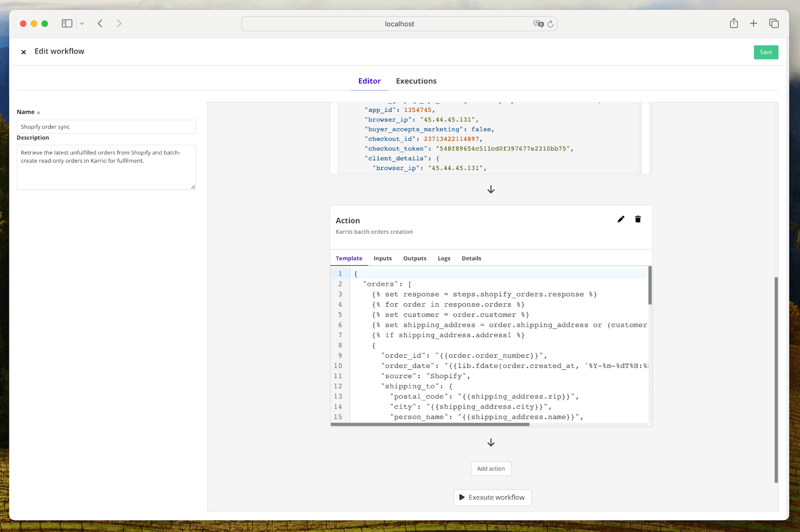The image size is (800, 532).
Task: Navigate back in the browser
Action: (x=100, y=23)
